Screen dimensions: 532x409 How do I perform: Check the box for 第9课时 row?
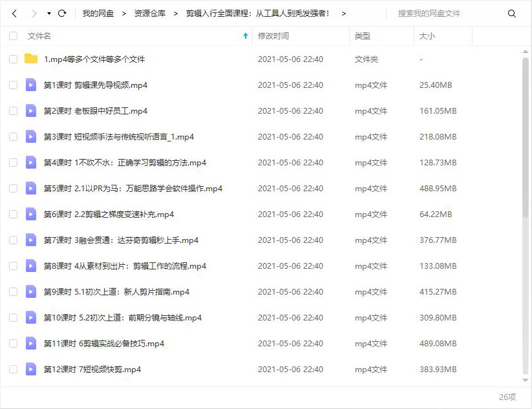tap(13, 292)
